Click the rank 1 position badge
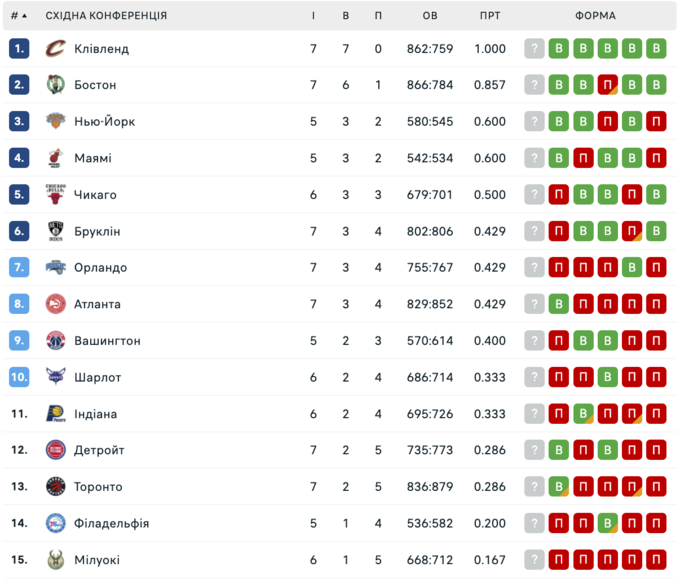Viewport: 680px width, 585px height. click(19, 49)
